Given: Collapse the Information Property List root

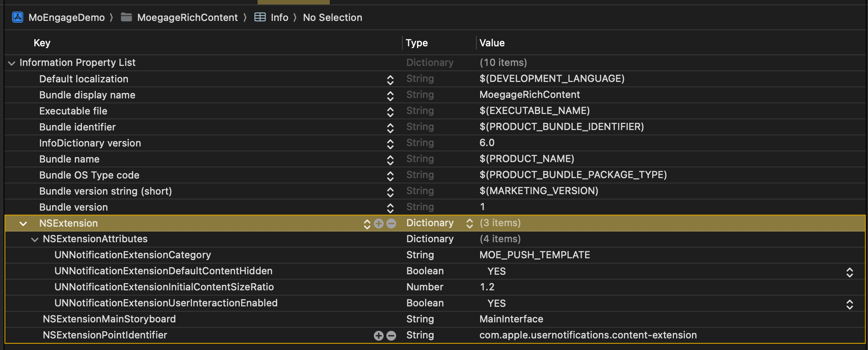Looking at the screenshot, I should pyautogui.click(x=12, y=63).
